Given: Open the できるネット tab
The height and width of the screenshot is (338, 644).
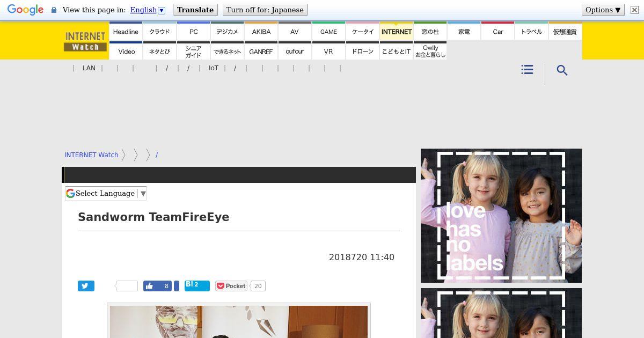Looking at the screenshot, I should (x=227, y=51).
